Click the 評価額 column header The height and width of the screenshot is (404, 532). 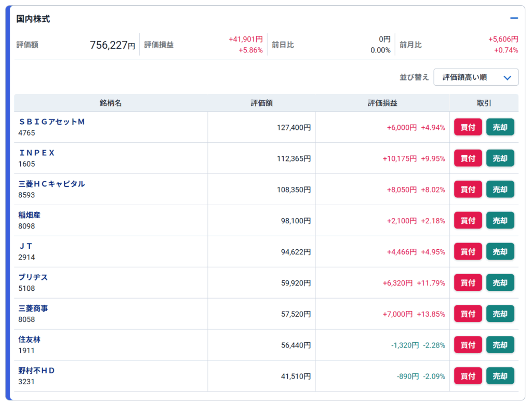(262, 103)
